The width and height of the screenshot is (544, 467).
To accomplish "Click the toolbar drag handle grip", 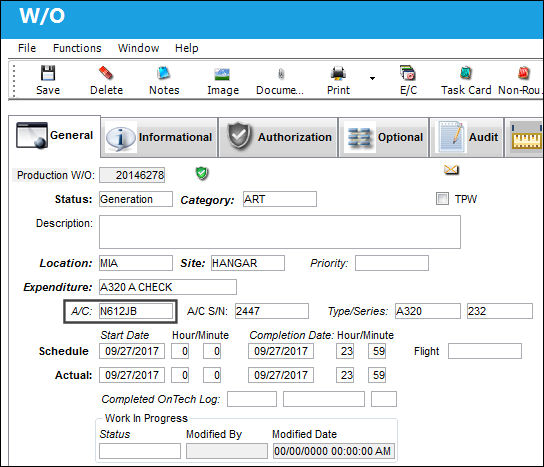I will click(14, 80).
